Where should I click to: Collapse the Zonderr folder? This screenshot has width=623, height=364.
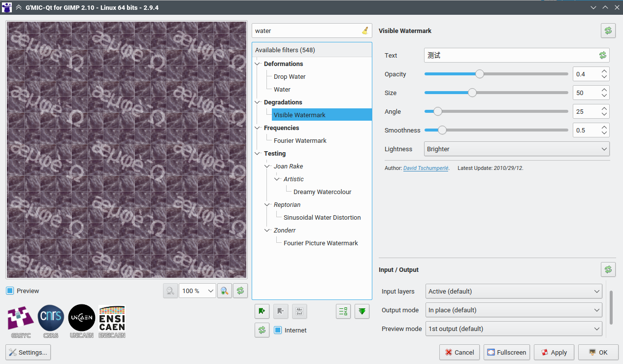(267, 231)
